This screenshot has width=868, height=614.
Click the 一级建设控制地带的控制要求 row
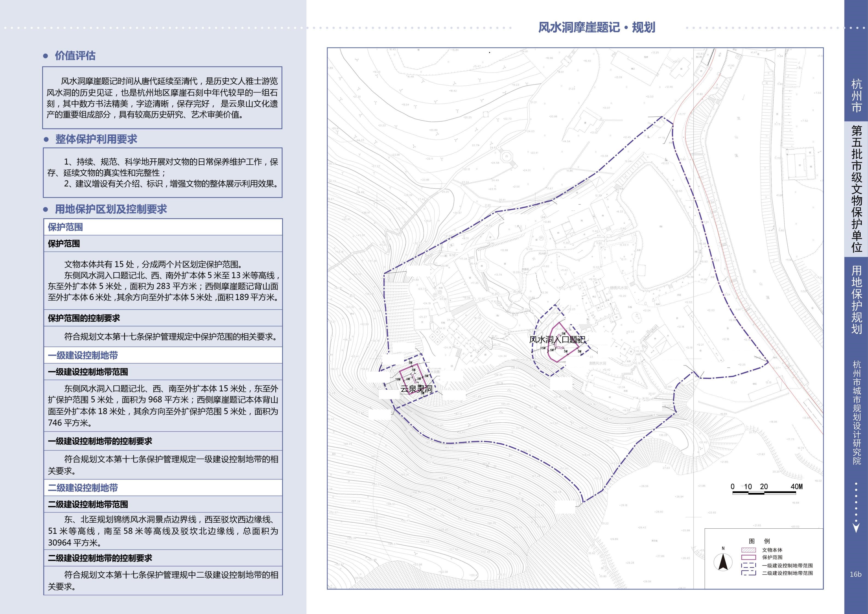coord(163,441)
